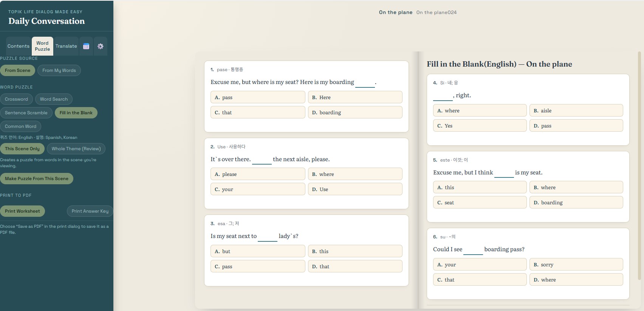Image resolution: width=644 pixels, height=311 pixels.
Task: Select the Fill in the Blank puzzle type
Action: point(76,113)
